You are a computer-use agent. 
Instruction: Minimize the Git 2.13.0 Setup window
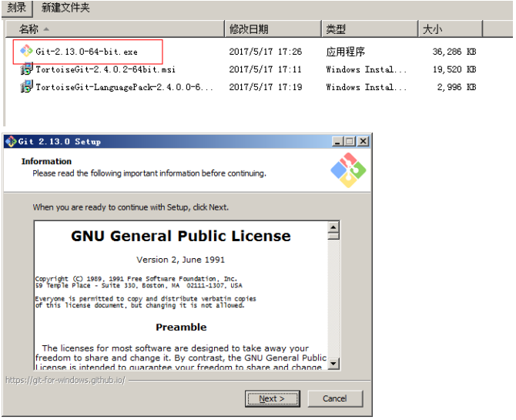tap(337, 142)
